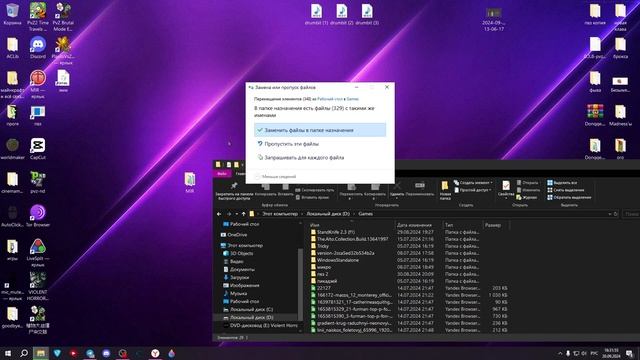
Task: Choose 'Пропустить эти файлы' in the dialog
Action: [x=320, y=144]
